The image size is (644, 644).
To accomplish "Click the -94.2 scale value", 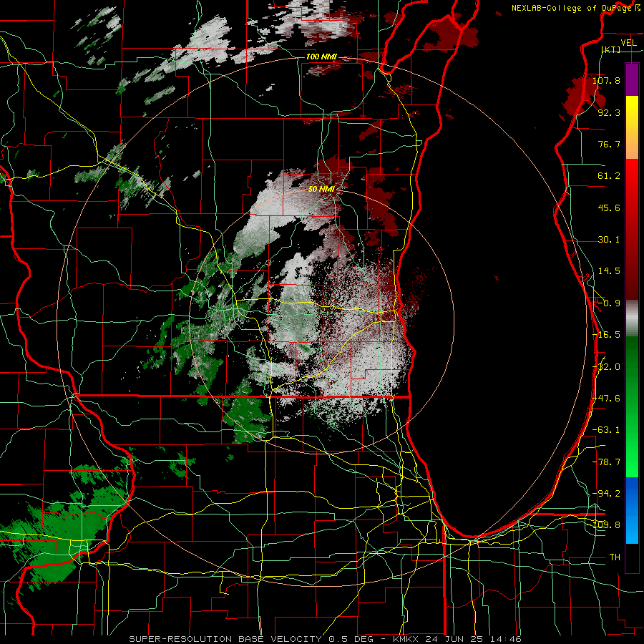I will 606,494.
